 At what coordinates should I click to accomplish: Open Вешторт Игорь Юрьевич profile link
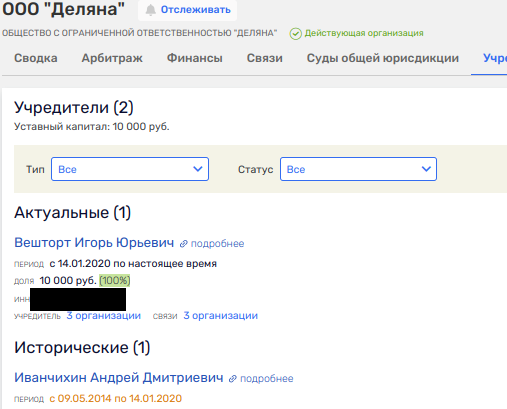point(94,243)
